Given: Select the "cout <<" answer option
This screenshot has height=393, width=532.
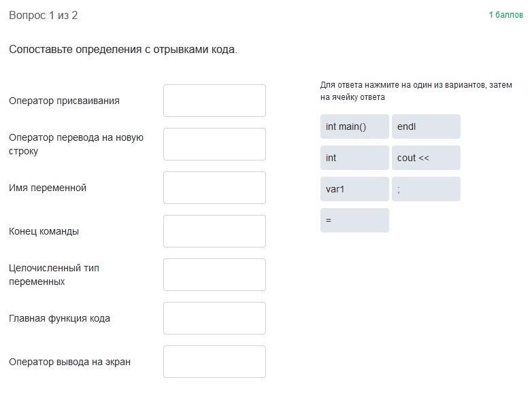Looking at the screenshot, I should pos(426,158).
